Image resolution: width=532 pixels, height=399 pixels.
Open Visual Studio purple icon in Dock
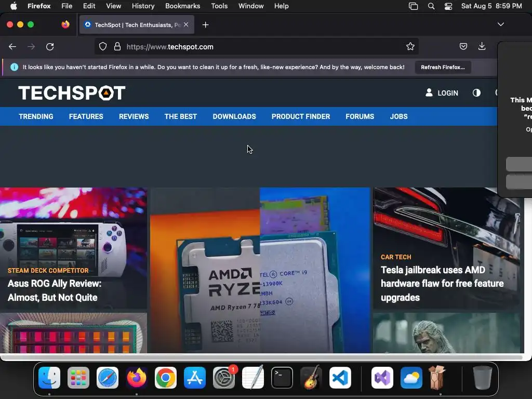(382, 378)
